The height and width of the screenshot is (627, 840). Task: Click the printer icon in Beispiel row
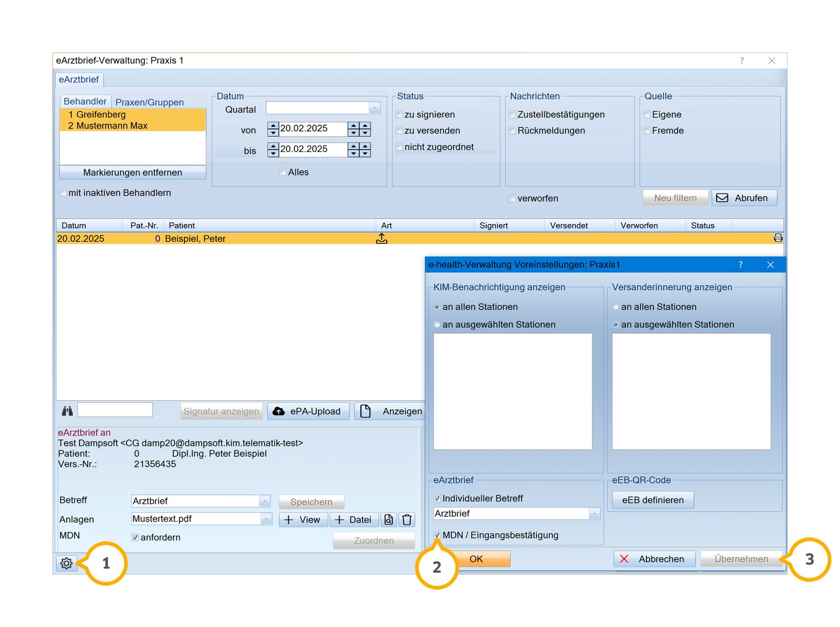(778, 238)
